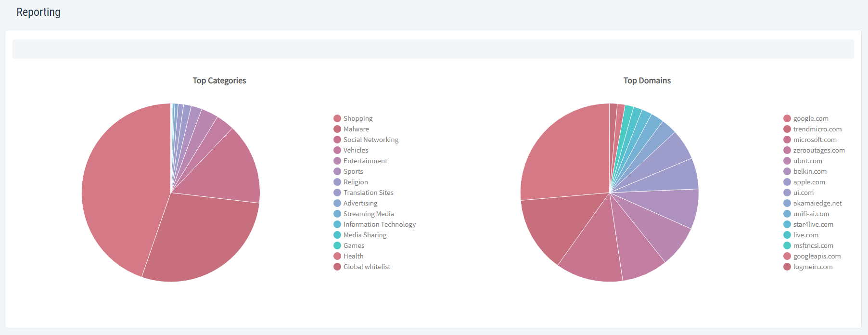This screenshot has height=335, width=868.
Task: Click the Reporting page heading
Action: tap(38, 12)
